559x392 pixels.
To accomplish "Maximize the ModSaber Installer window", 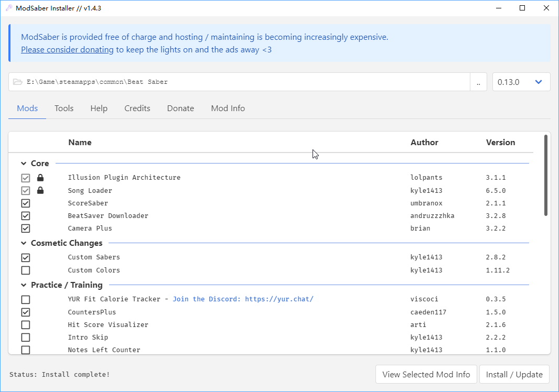I will coord(522,8).
